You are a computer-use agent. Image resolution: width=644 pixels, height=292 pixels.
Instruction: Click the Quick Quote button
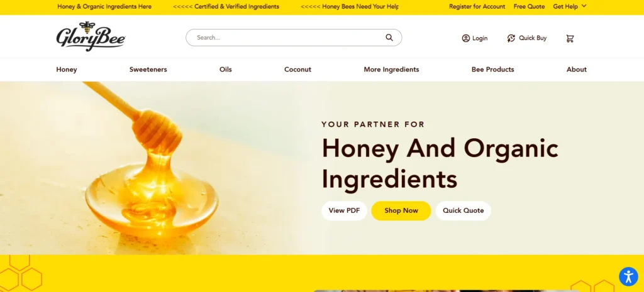pos(464,211)
